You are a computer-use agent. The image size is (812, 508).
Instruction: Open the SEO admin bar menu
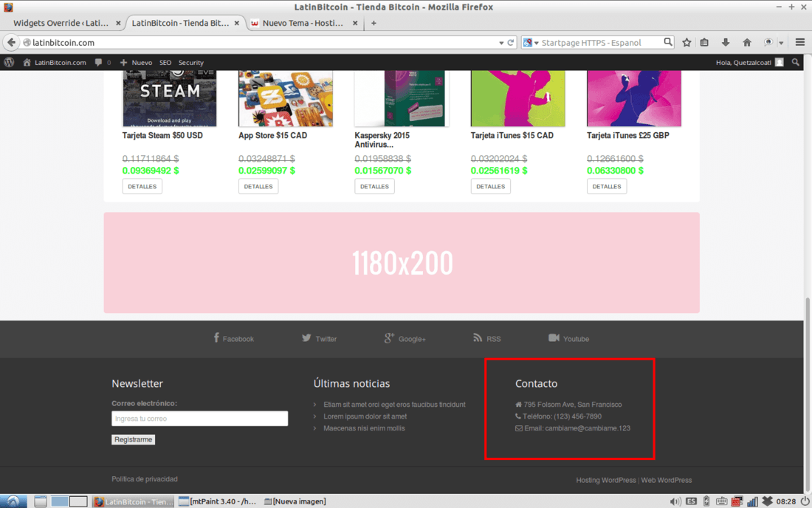point(165,62)
